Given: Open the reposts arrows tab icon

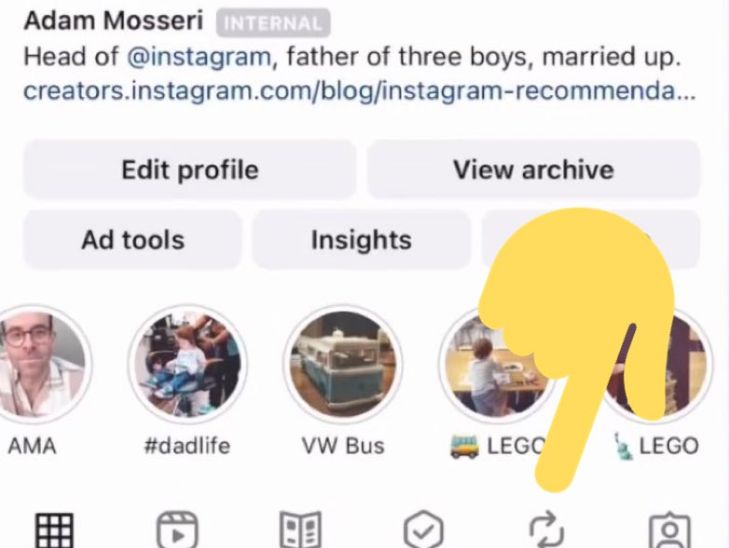Looking at the screenshot, I should 547,530.
